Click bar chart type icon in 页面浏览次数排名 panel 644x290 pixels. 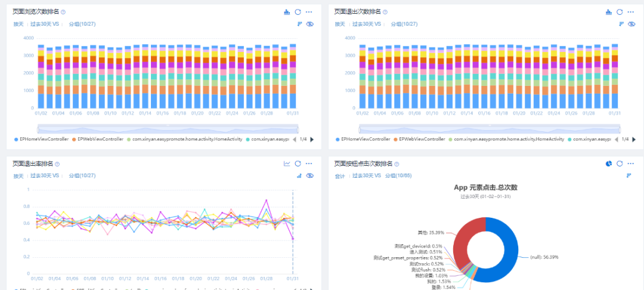(x=287, y=12)
